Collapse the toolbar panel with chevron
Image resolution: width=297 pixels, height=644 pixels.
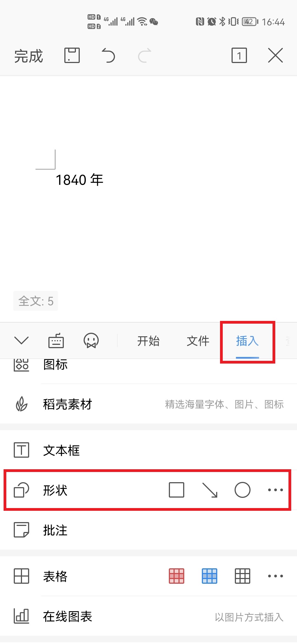point(21,340)
